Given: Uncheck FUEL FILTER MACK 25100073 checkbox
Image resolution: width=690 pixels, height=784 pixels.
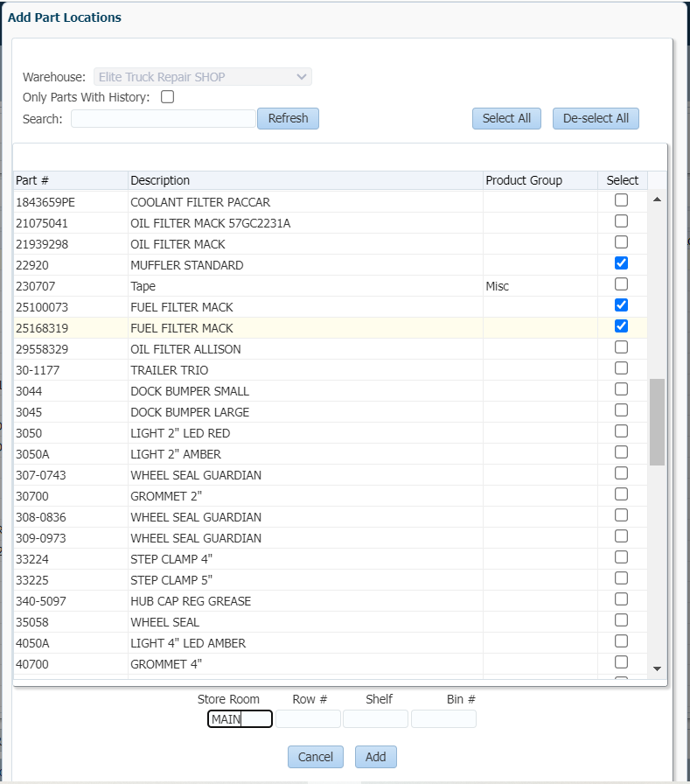Looking at the screenshot, I should pos(621,305).
